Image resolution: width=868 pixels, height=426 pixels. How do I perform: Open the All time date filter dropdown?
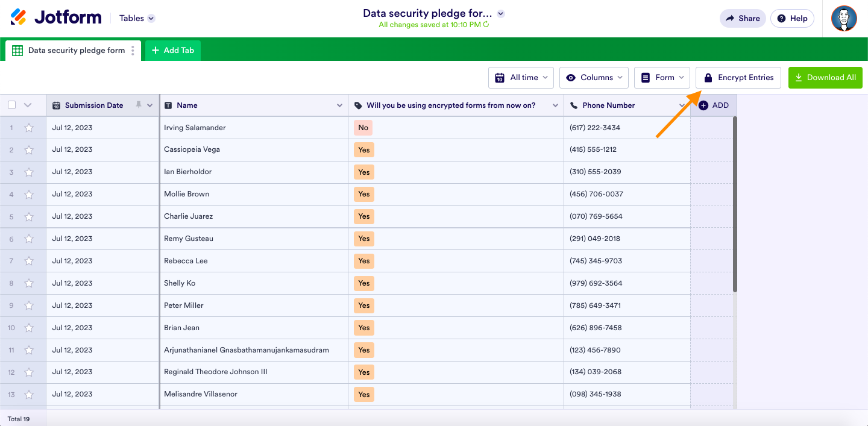click(x=521, y=78)
